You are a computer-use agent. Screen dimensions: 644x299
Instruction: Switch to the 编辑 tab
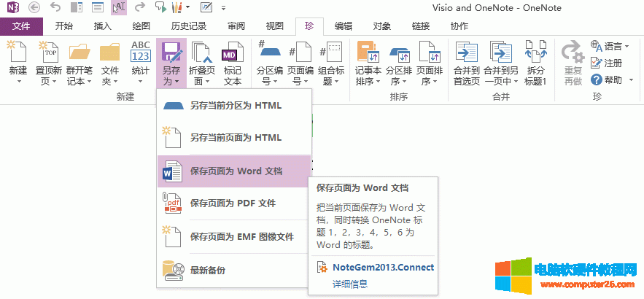point(344,27)
